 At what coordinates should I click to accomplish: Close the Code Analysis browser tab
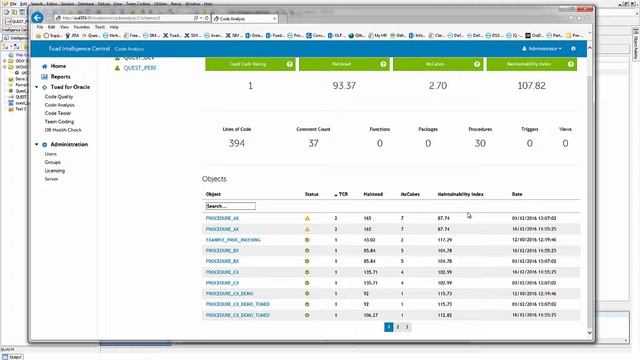coord(274,18)
